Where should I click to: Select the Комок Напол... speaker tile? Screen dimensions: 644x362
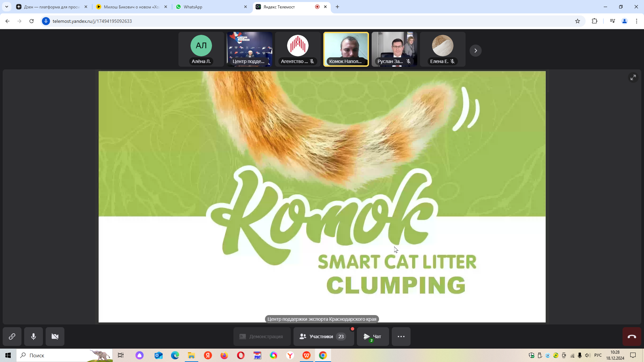pyautogui.click(x=346, y=49)
